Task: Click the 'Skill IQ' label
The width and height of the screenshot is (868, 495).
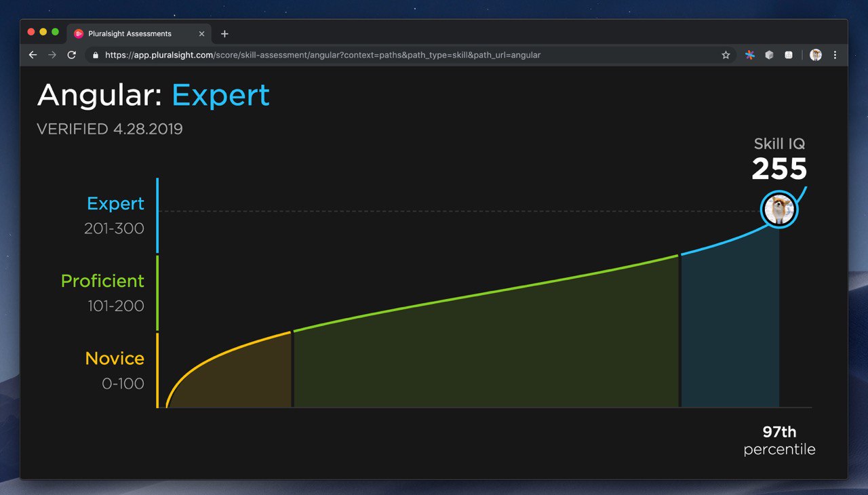Action: click(779, 144)
